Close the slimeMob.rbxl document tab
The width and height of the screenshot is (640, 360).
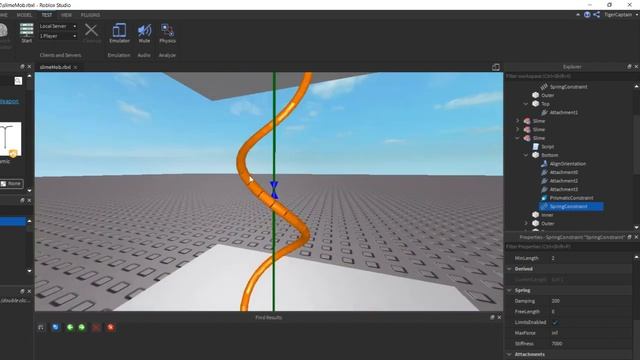[x=76, y=67]
